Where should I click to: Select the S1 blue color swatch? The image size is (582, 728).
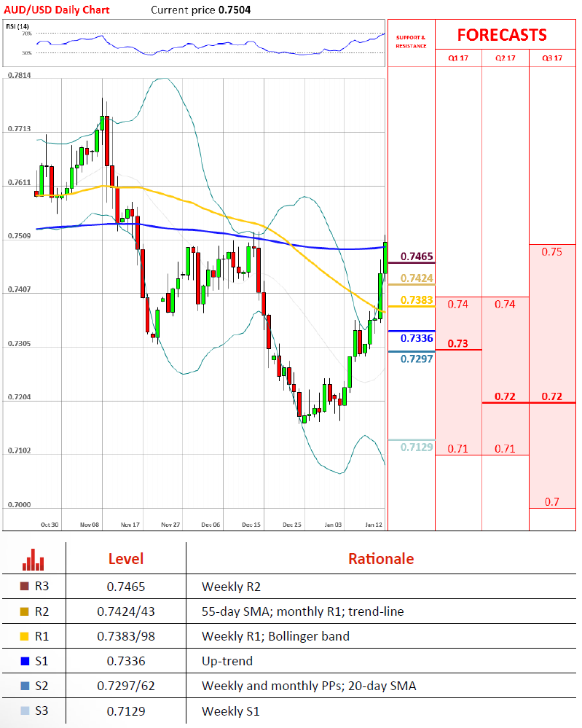[25, 661]
